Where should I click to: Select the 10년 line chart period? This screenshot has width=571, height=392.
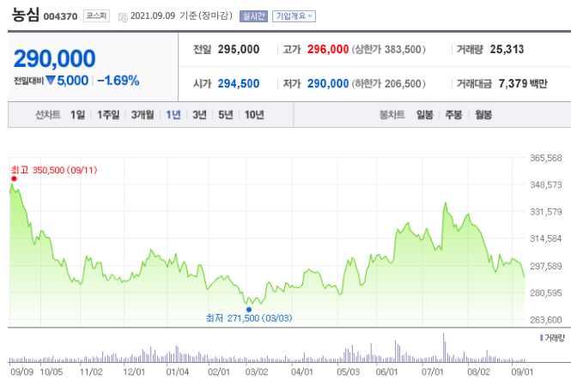tap(254, 115)
